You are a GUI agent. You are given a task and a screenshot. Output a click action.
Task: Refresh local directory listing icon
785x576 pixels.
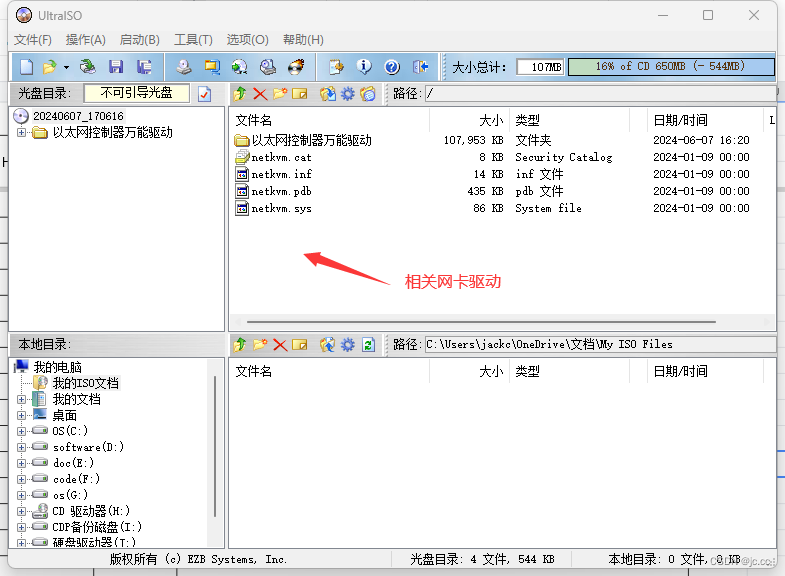point(368,344)
